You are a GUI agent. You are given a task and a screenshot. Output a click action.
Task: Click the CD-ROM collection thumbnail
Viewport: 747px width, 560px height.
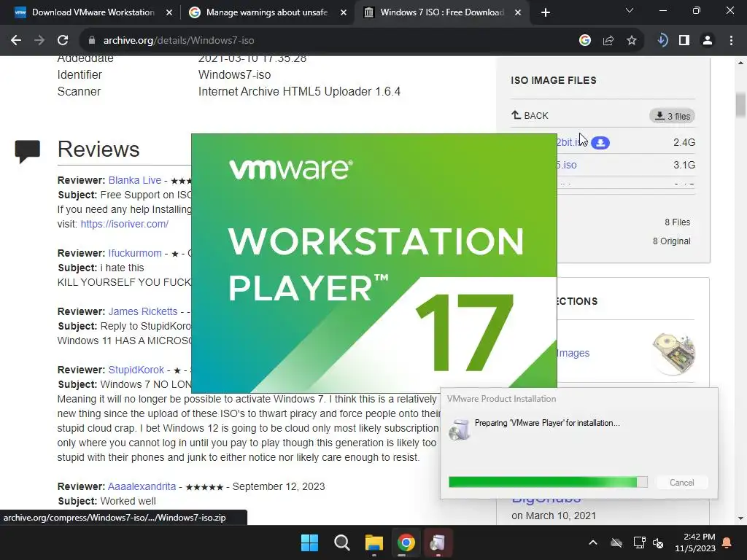pos(673,354)
